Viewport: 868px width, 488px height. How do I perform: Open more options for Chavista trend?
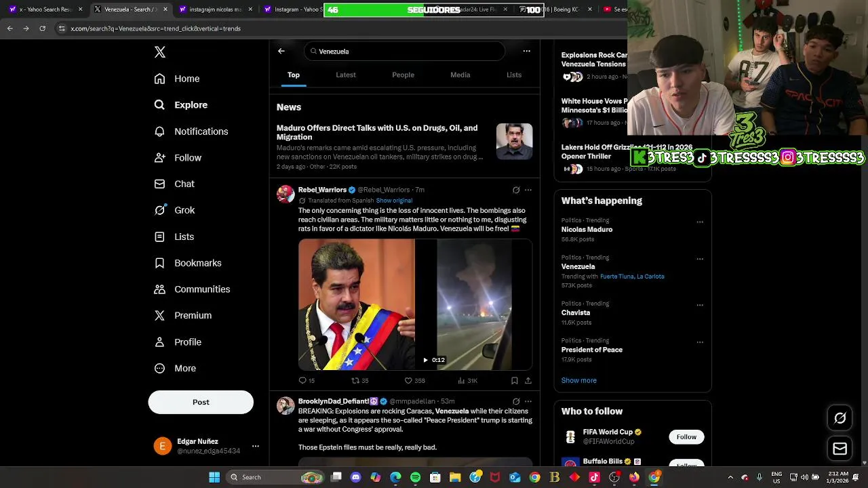point(700,305)
